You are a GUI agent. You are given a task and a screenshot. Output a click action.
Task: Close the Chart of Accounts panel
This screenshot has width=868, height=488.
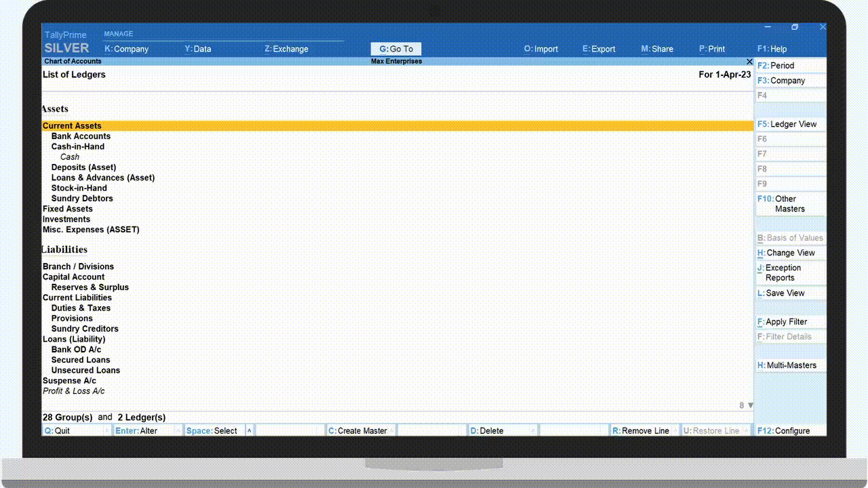click(x=749, y=62)
